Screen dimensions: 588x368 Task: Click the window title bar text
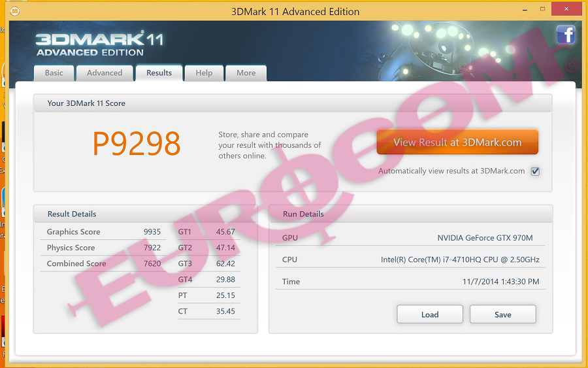(x=295, y=11)
